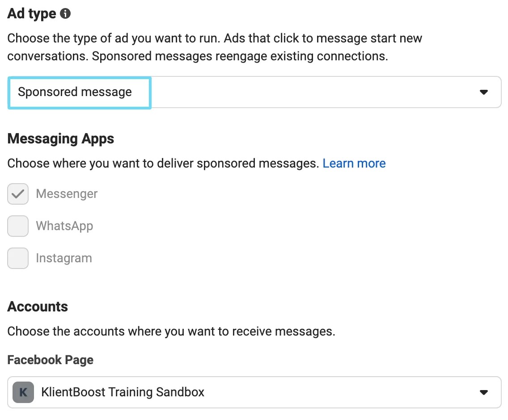The height and width of the screenshot is (420, 508).
Task: Click the Messenger label text
Action: (x=66, y=194)
